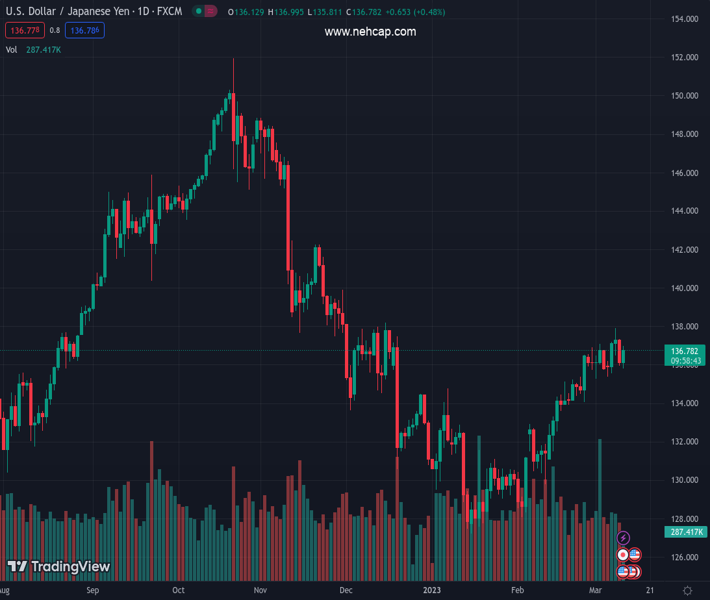Click the 2023 label on time axis
Viewport: 710px width, 600px height.
[x=432, y=591]
